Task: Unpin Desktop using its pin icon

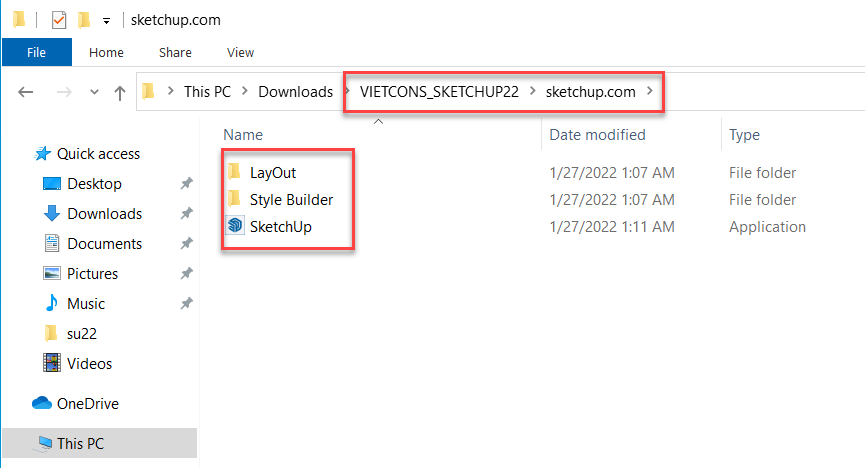Action: click(186, 183)
